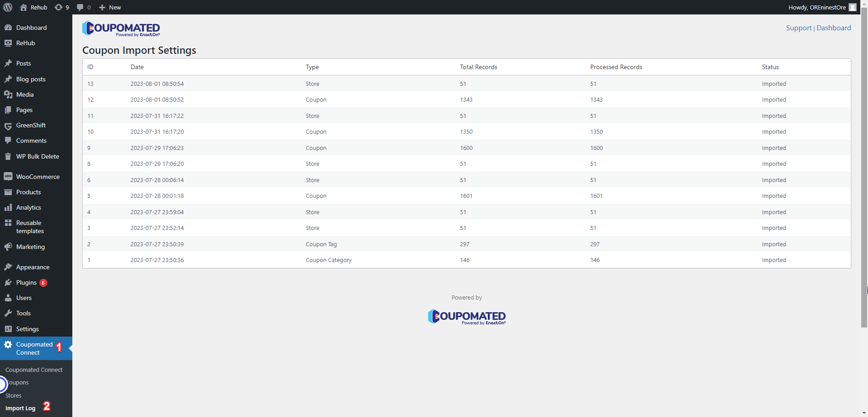Click the date 2023-08-01 08:50:52
The image size is (868, 417).
click(157, 99)
